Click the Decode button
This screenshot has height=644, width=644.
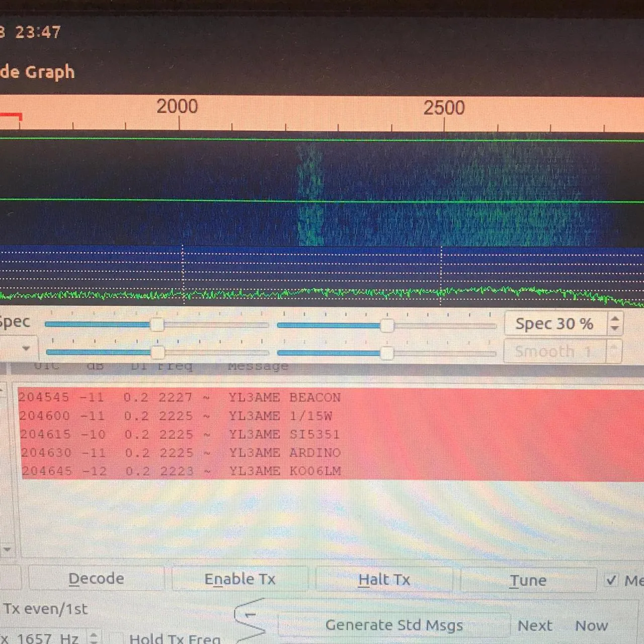point(96,579)
